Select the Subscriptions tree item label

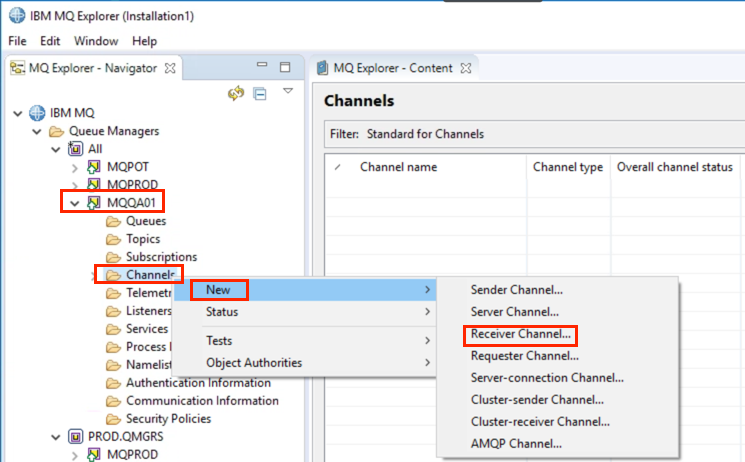tap(162, 257)
